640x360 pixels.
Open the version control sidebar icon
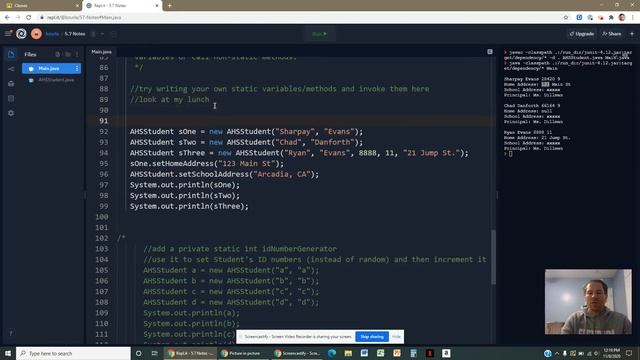tap(11, 69)
